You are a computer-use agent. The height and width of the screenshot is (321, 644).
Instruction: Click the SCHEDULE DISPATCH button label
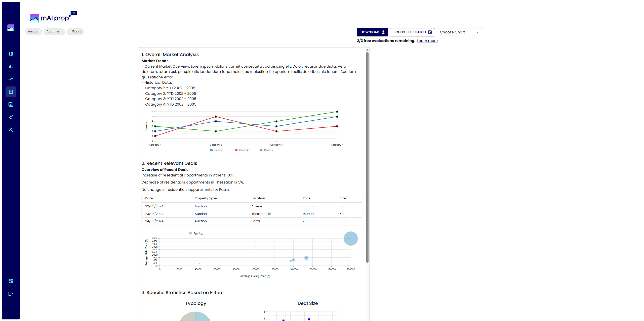click(x=410, y=32)
